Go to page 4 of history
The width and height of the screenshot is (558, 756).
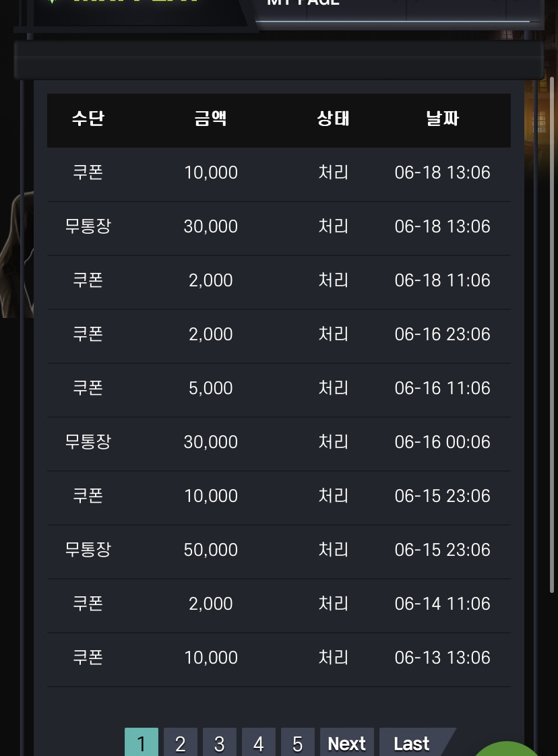point(259,743)
